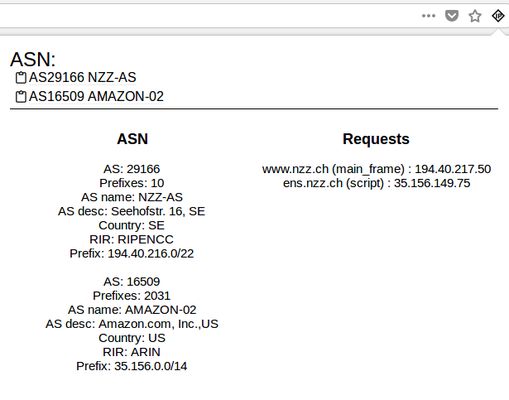Click the Prefix 194.40.216.0/22 line
Image resolution: width=509 pixels, height=400 pixels.
[132, 253]
